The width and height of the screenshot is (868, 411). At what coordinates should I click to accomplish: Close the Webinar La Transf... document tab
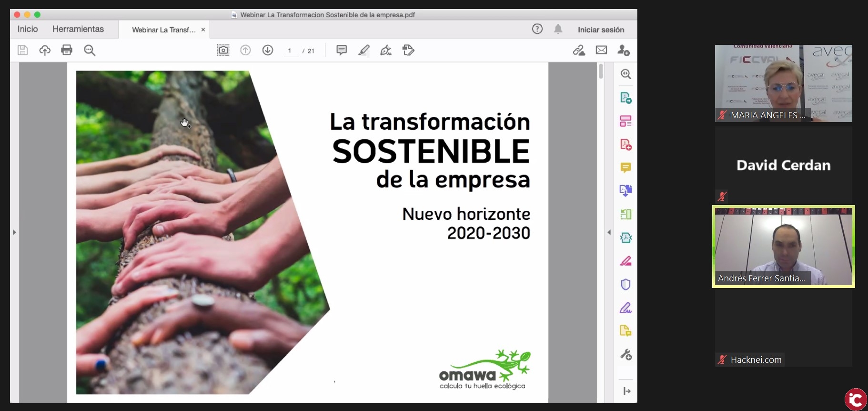pyautogui.click(x=203, y=30)
